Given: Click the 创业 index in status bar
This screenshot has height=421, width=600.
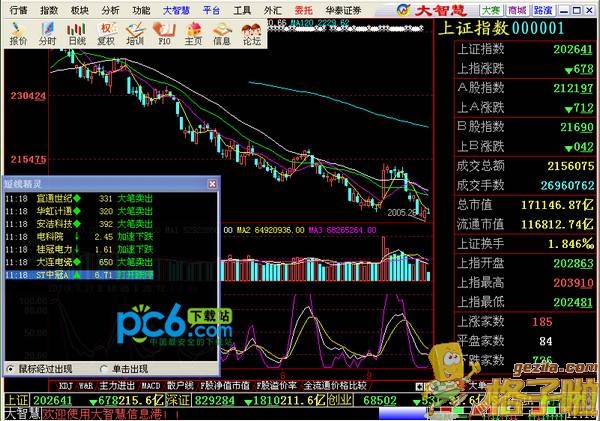Looking at the screenshot, I should pos(341,400).
